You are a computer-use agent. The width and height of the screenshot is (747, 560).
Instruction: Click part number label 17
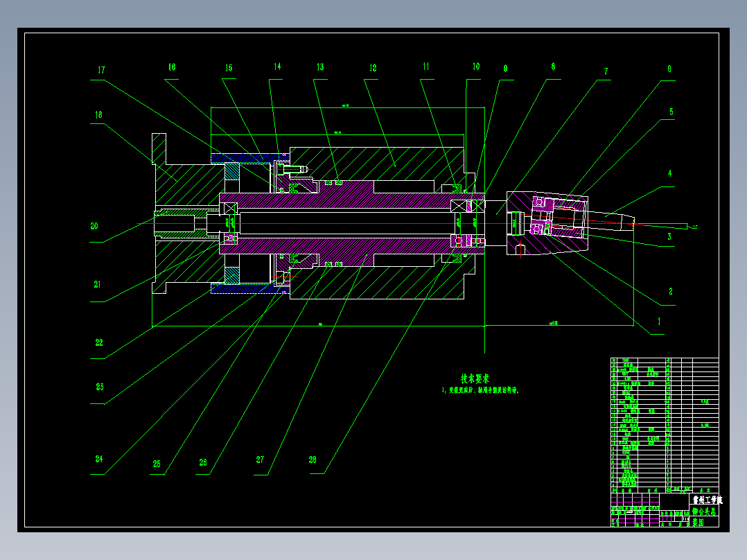[x=101, y=70]
